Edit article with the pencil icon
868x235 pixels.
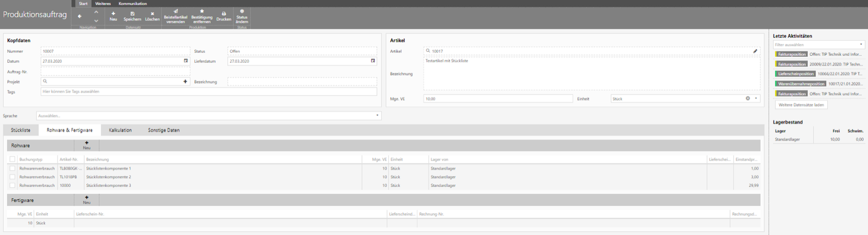755,51
